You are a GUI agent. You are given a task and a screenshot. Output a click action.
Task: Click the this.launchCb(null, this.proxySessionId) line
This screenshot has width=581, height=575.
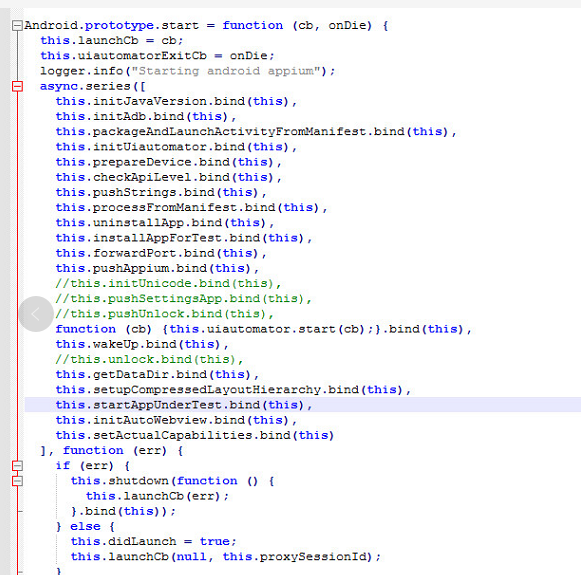tap(226, 557)
